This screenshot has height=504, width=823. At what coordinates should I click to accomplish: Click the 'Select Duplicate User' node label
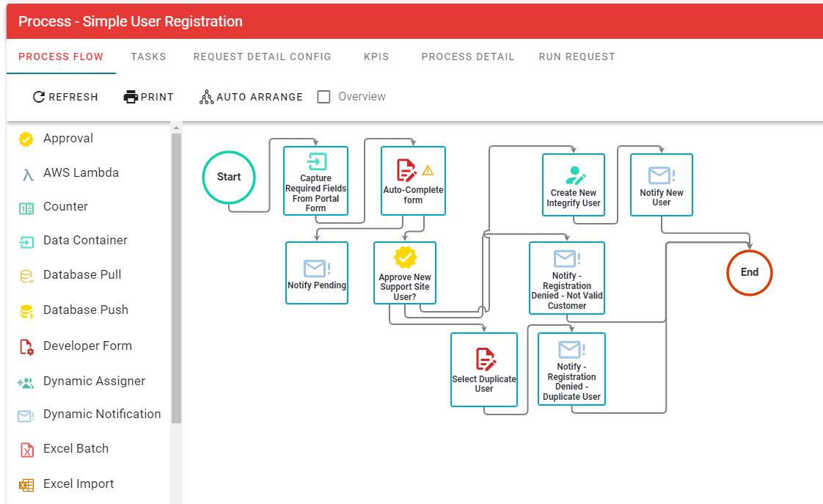pos(484,384)
